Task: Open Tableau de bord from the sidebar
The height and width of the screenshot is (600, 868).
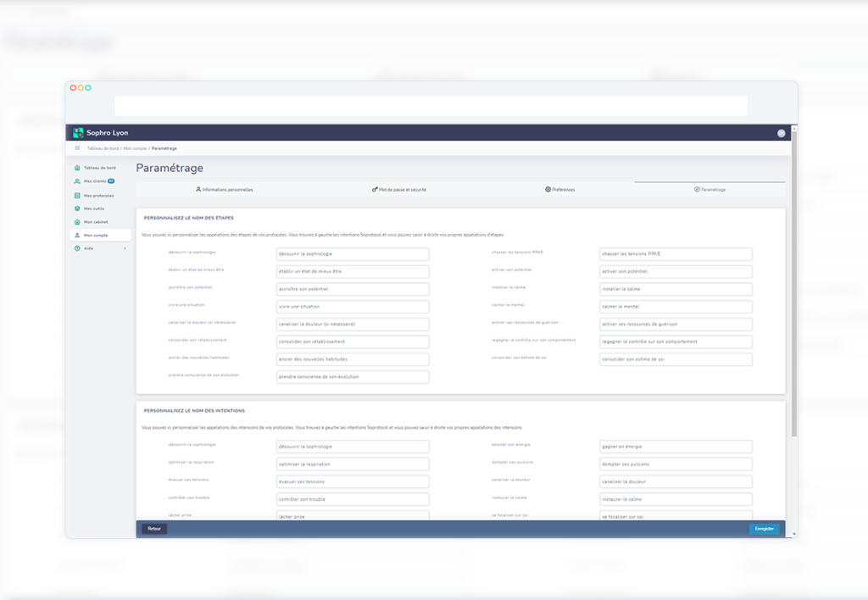Action: pyautogui.click(x=99, y=168)
